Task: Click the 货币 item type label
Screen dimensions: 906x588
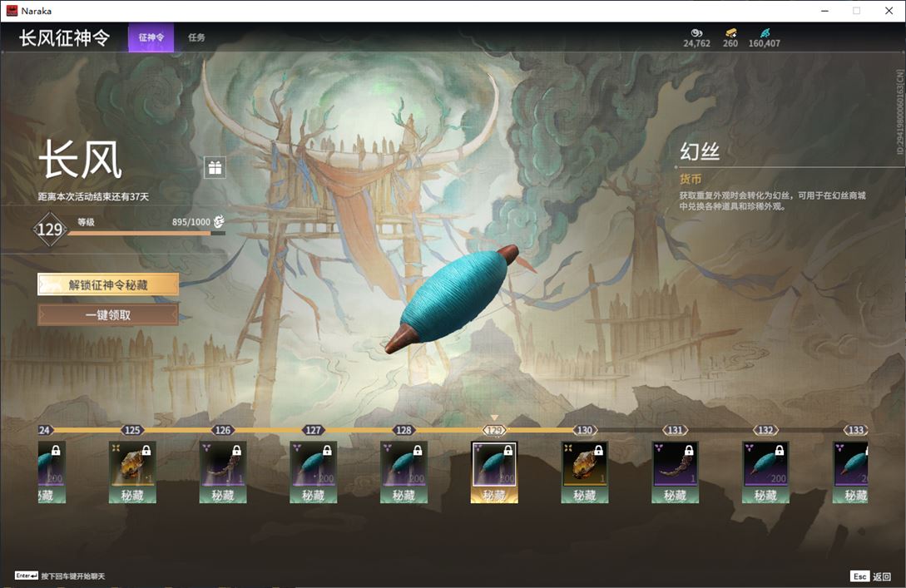Action: pyautogui.click(x=691, y=179)
